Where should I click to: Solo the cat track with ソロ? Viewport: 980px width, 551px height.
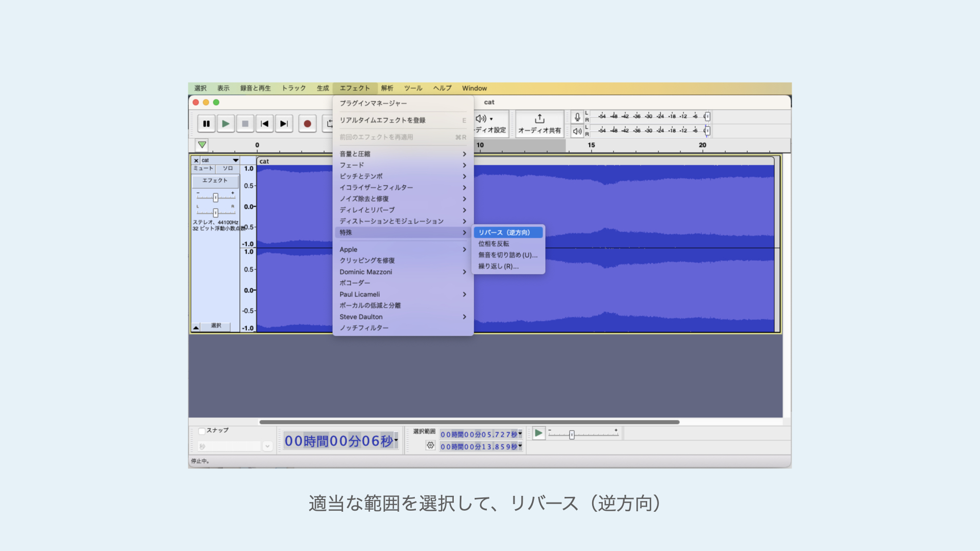click(228, 168)
